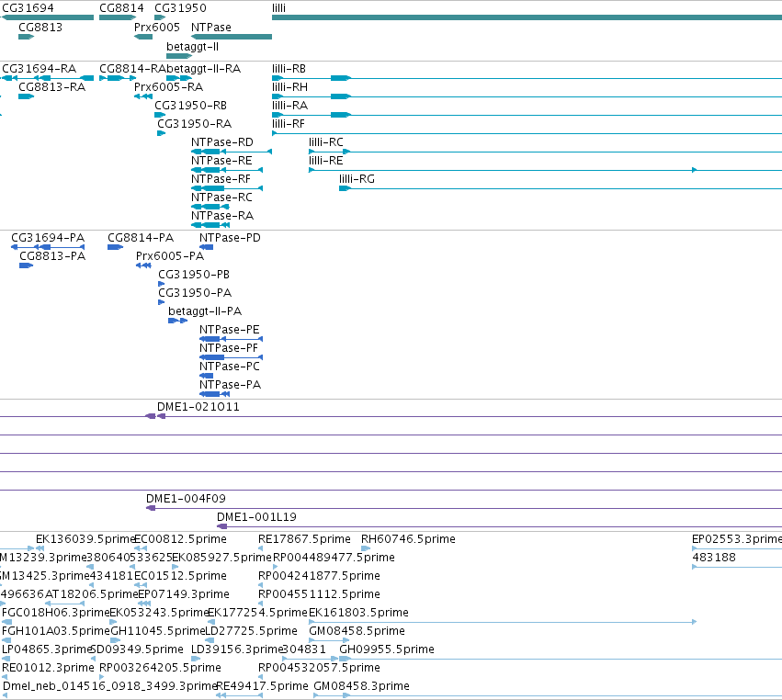This screenshot has width=782, height=700.
Task: Click the Prx6005-RA transcript label
Action: tap(168, 86)
